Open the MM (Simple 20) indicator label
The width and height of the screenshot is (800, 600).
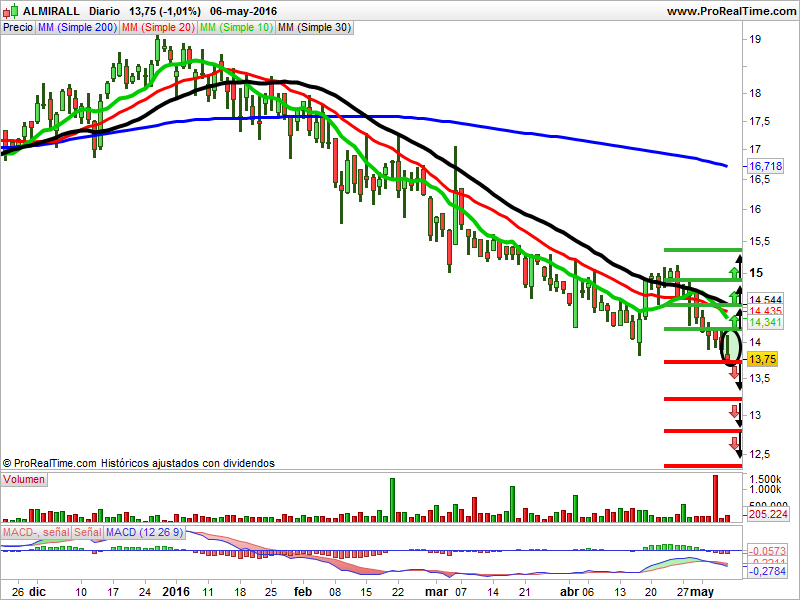tap(159, 28)
